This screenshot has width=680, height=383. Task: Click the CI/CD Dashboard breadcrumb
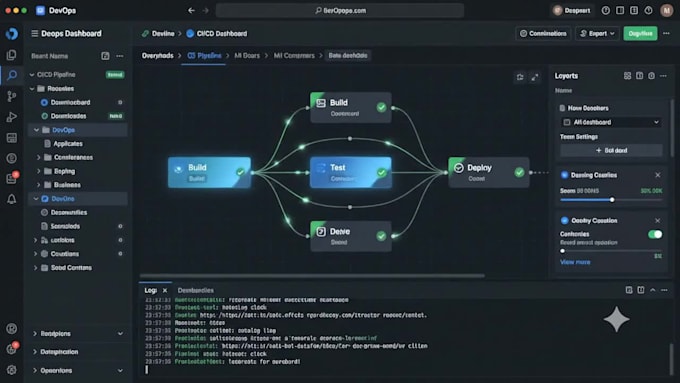coord(222,33)
